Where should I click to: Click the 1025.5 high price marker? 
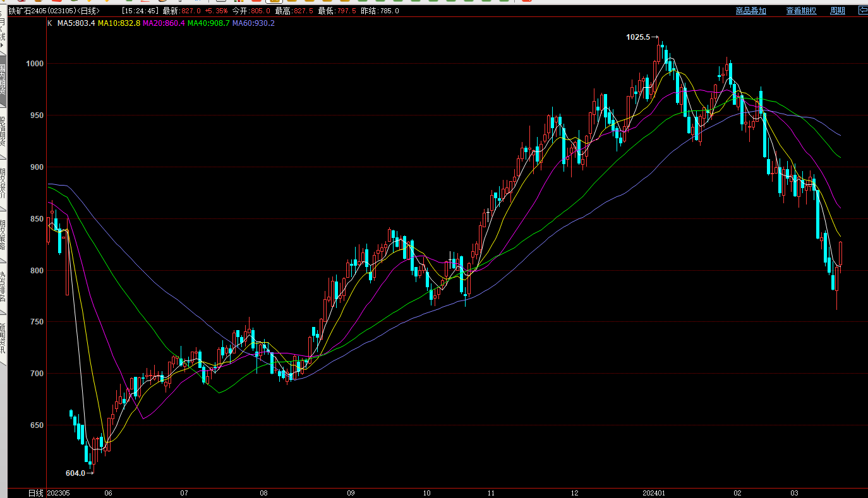point(638,37)
